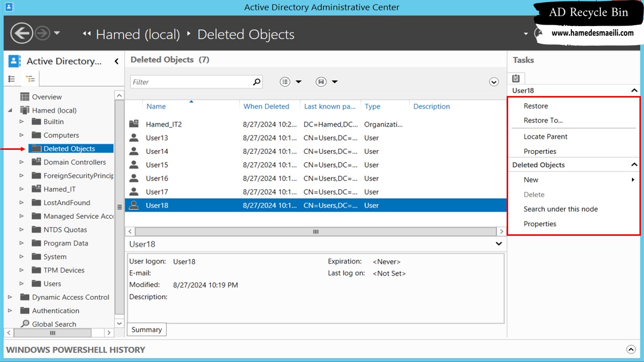
Task: Expand the filter criteria chevron
Action: click(494, 82)
